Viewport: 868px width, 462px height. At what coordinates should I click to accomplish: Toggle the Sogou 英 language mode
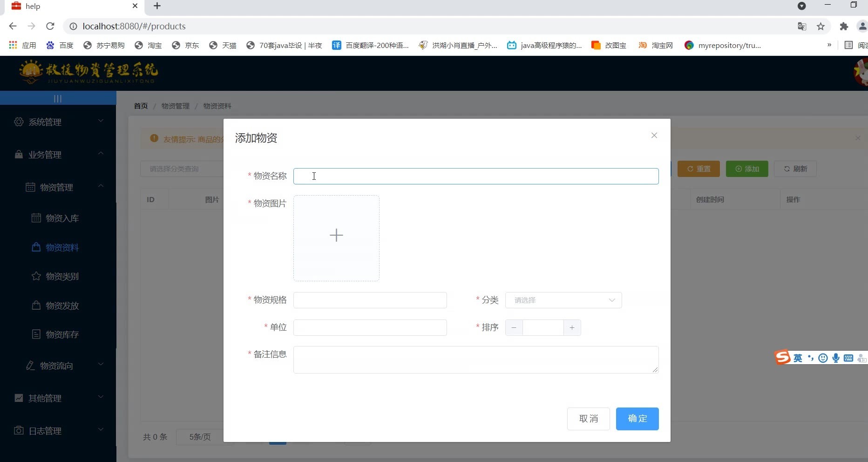click(x=798, y=358)
